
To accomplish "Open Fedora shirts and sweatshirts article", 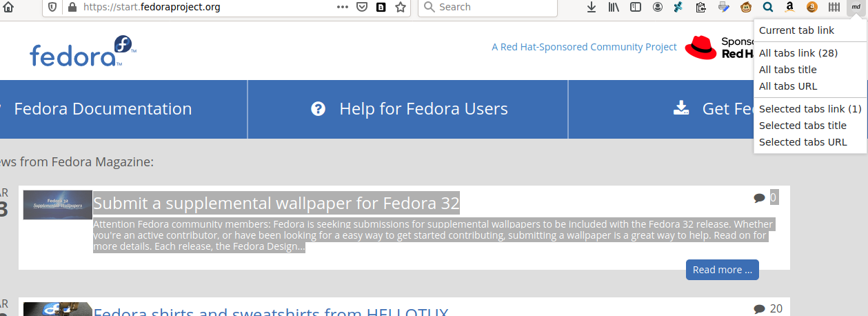I will 271,311.
